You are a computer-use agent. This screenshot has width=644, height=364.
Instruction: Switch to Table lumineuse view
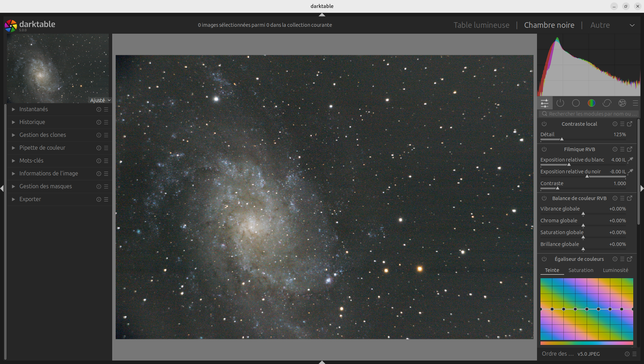tap(481, 25)
